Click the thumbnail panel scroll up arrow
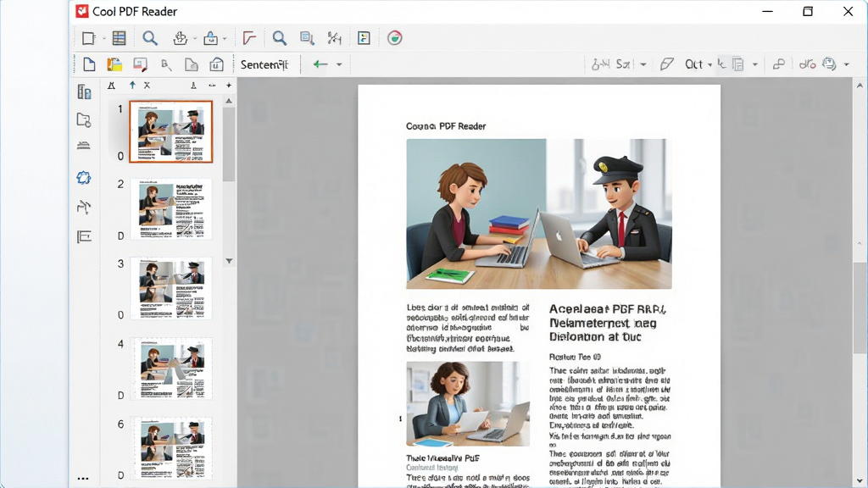868x488 pixels. (229, 102)
